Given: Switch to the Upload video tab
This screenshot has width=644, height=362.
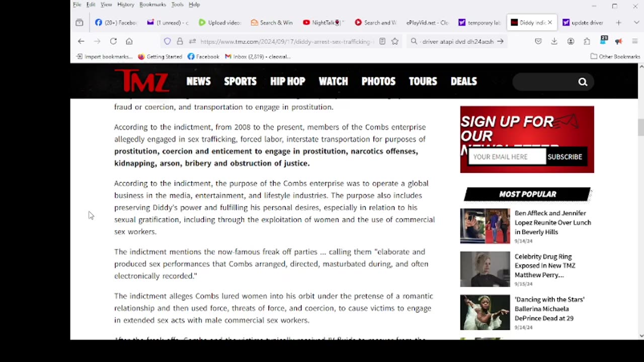Looking at the screenshot, I should pos(220,23).
